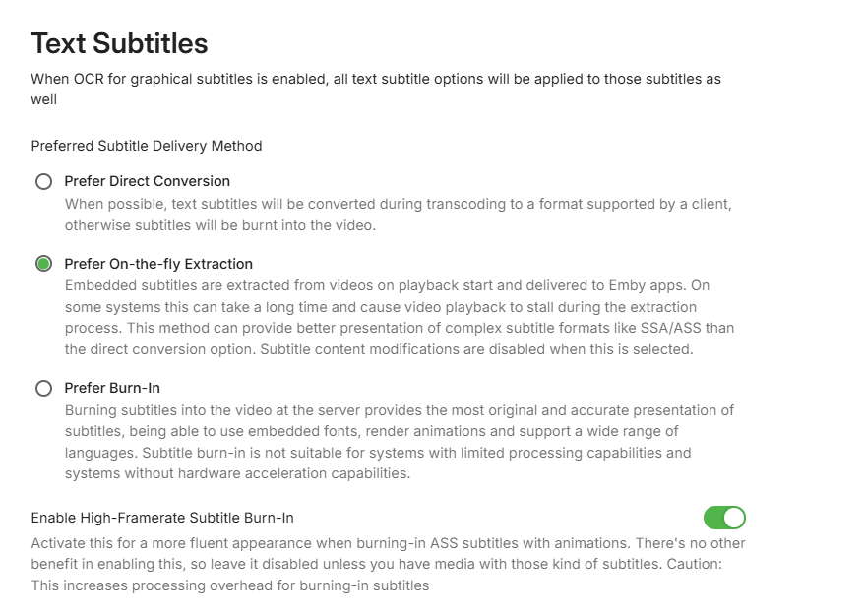Click the OCR graphical subtitles intro paragraph
Image resolution: width=864 pixels, height=616 pixels.
[376, 89]
